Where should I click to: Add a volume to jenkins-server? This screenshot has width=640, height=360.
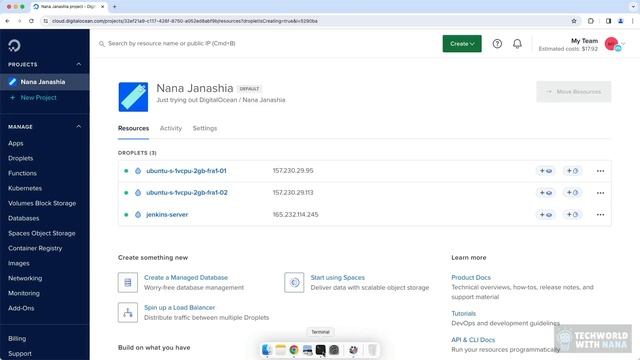(x=546, y=215)
